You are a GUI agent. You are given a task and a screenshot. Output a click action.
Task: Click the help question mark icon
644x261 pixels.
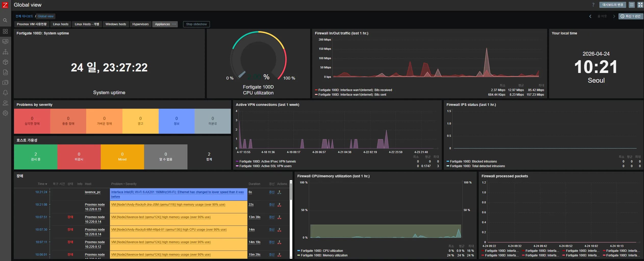593,5
